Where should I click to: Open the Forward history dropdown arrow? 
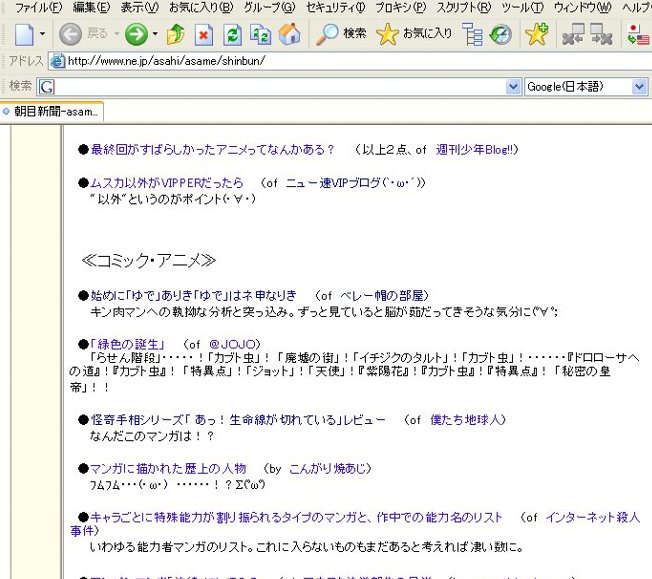click(155, 33)
